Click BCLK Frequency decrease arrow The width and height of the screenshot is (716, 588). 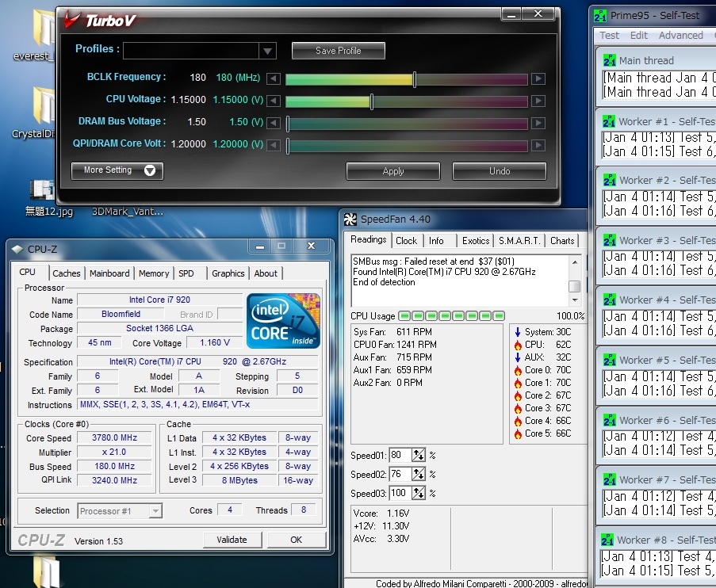click(273, 78)
